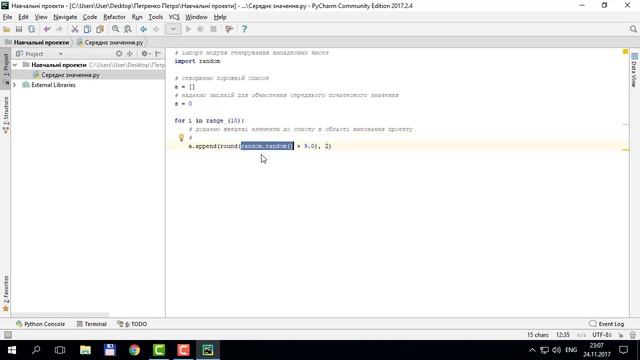640x360 pixels.
Task: Open the Code menu
Action: (x=90, y=17)
